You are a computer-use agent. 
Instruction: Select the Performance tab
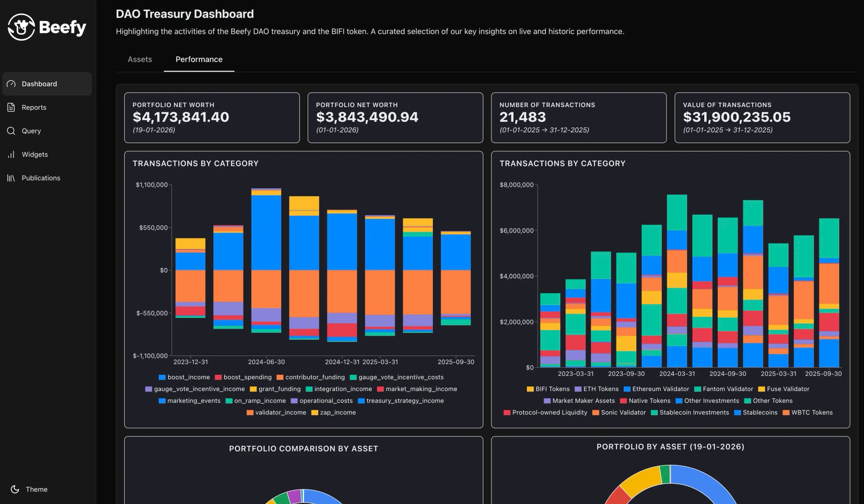click(x=199, y=59)
